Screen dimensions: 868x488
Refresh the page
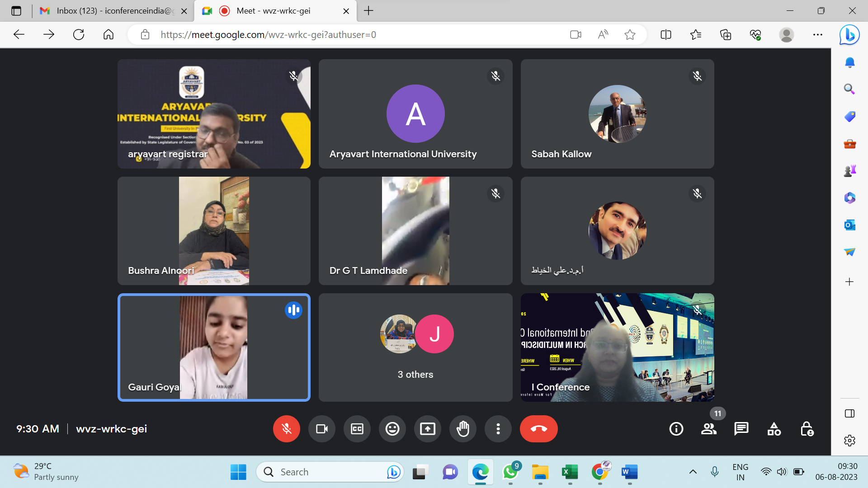pos(79,34)
